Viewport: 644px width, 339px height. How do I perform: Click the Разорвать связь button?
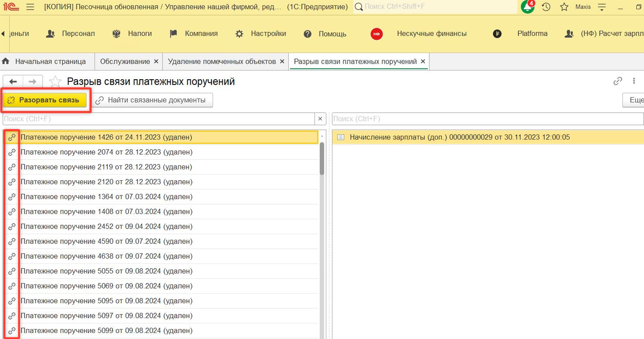click(45, 100)
